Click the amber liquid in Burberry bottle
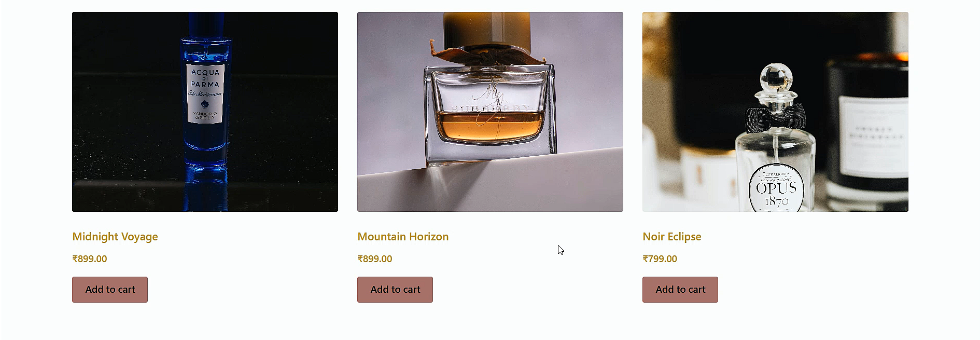Screen dimensions: 980x340 (x=489, y=126)
